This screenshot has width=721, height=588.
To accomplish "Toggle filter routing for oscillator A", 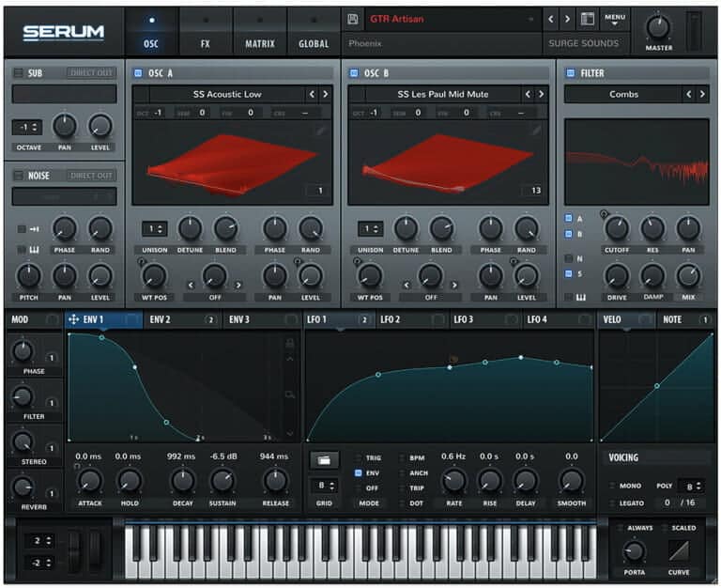I will 569,218.
